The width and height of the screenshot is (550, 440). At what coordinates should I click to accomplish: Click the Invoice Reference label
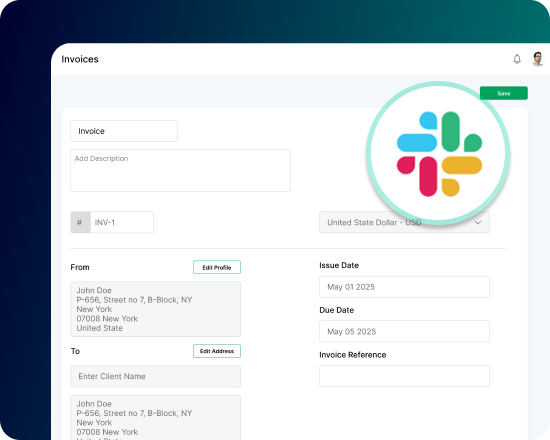click(353, 355)
